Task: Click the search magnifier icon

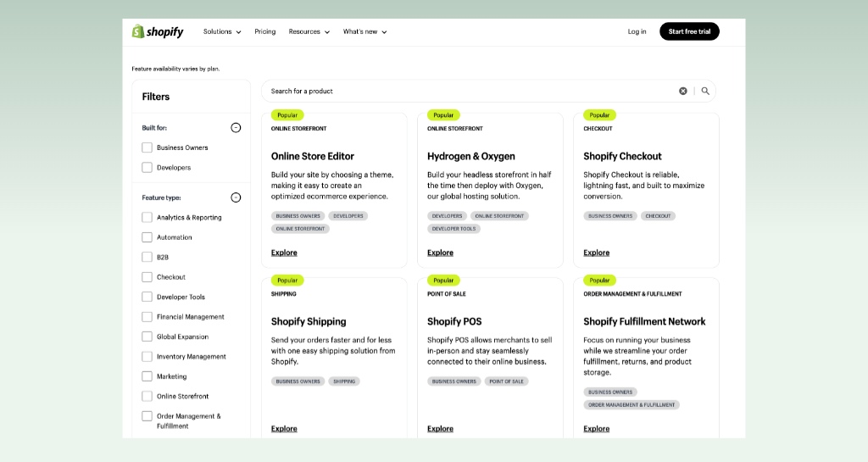Action: coord(705,91)
